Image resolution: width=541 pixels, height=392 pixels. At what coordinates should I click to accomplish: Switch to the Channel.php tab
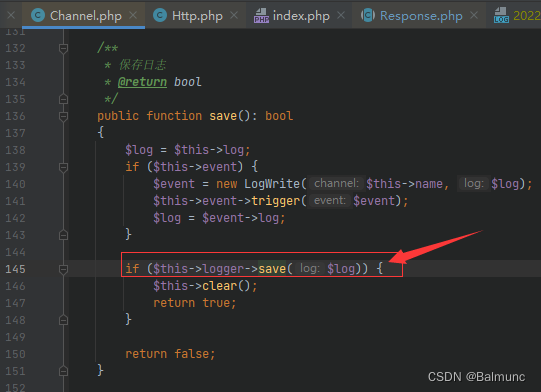click(83, 16)
